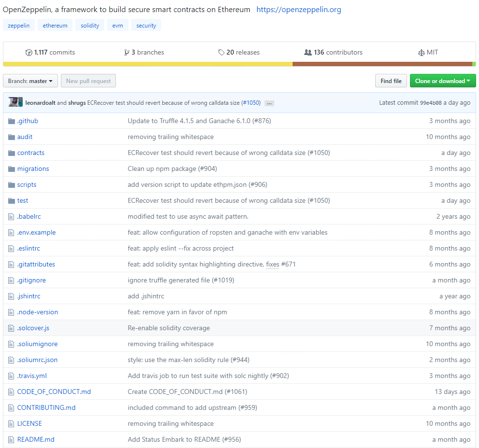
Task: Open 'add .jshintrc' commit message
Action: 146,296
